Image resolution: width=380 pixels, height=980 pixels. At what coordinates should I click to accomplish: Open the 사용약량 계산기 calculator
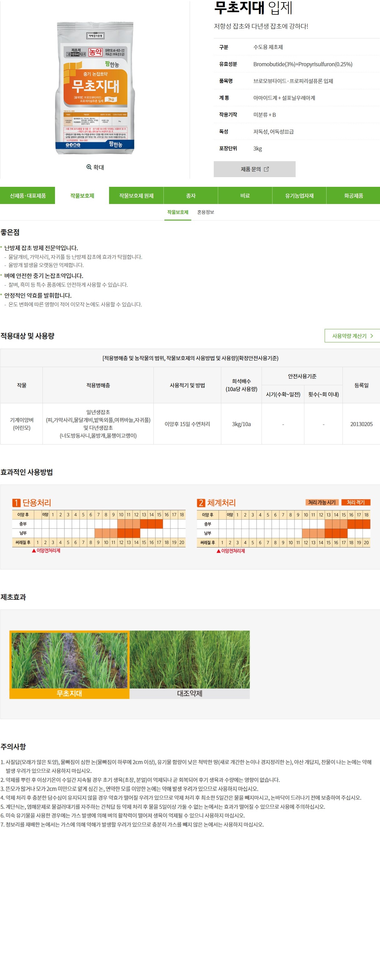[x=352, y=336]
